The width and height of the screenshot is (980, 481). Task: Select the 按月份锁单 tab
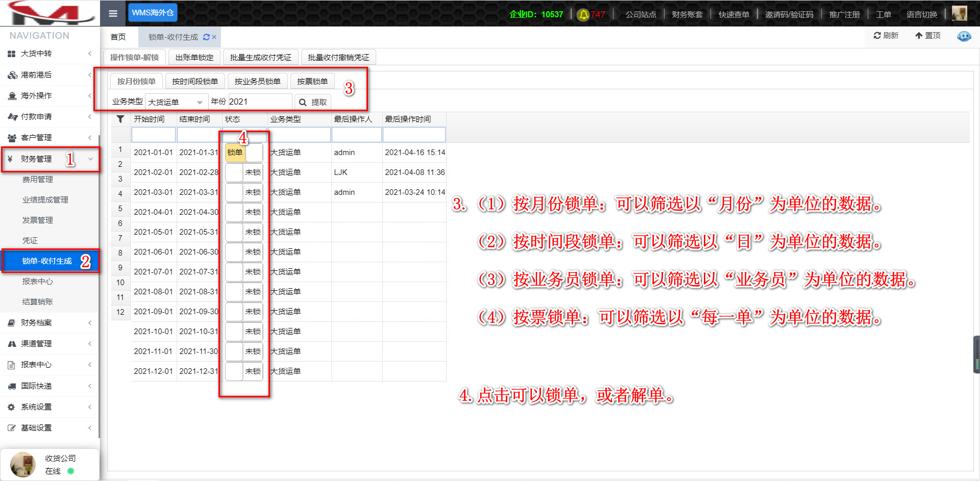click(x=136, y=81)
